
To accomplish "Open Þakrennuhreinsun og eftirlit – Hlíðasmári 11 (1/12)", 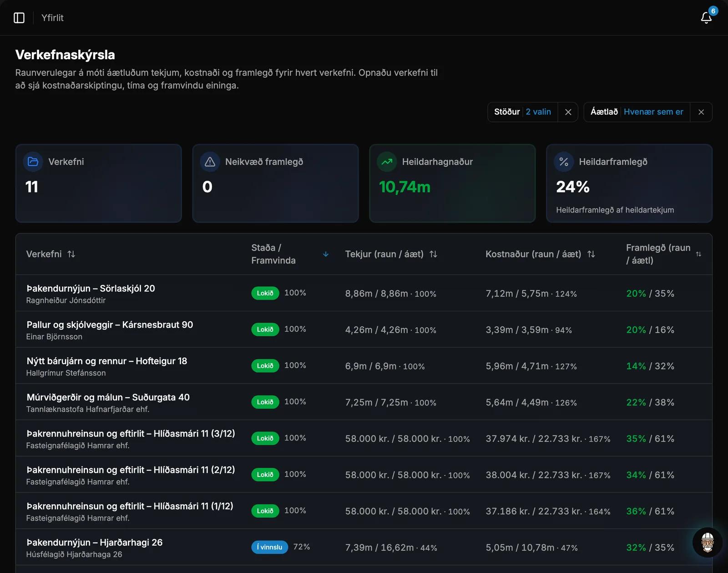I will pyautogui.click(x=130, y=506).
